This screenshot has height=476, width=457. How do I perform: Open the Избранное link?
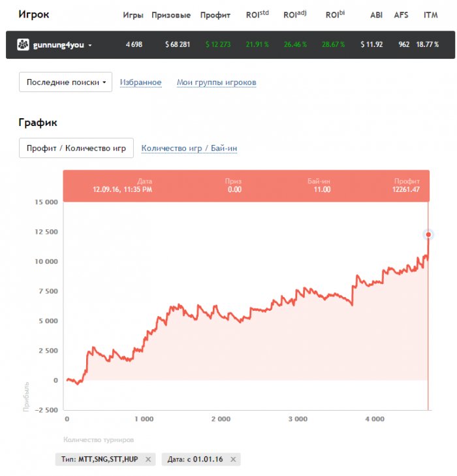coord(140,82)
